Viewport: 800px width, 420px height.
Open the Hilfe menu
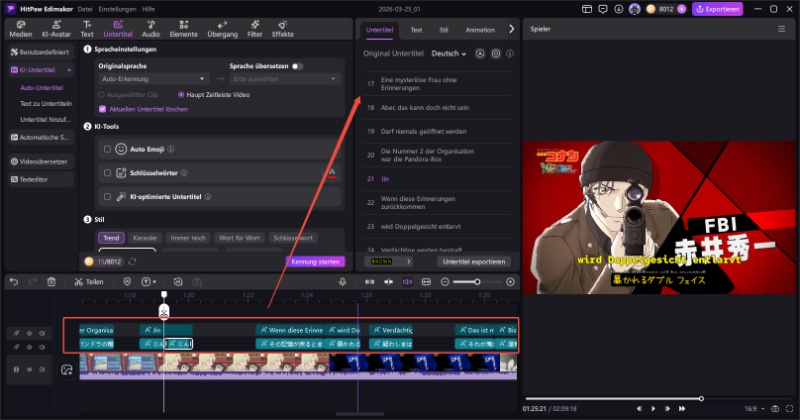click(148, 9)
